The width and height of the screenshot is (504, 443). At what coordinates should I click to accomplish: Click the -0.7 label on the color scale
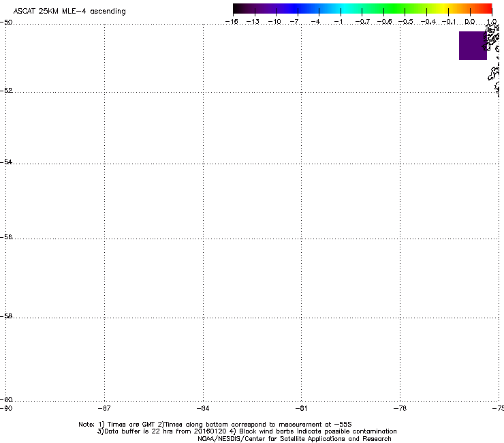(x=362, y=22)
